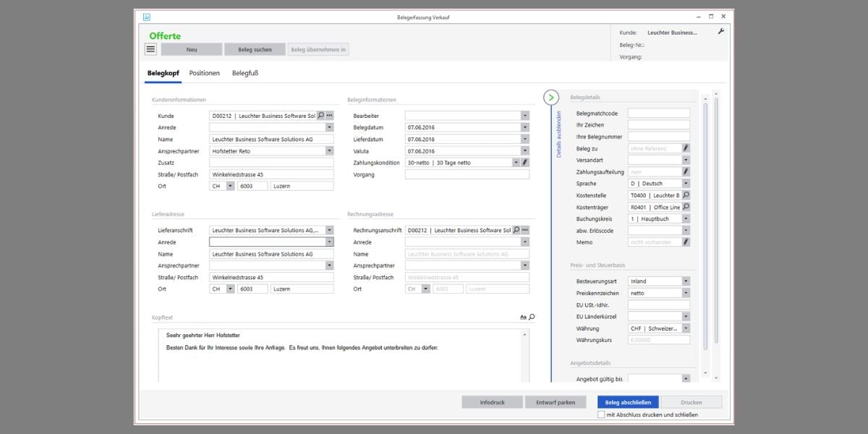The width and height of the screenshot is (868, 434).
Task: Switch to the Positionen tab
Action: (205, 73)
